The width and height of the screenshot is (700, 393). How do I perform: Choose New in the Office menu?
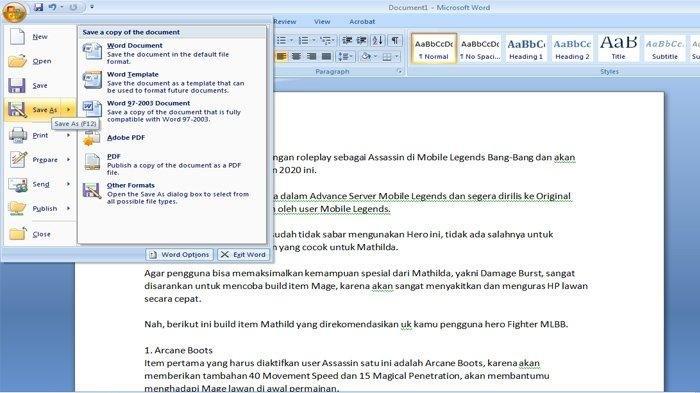[x=40, y=37]
